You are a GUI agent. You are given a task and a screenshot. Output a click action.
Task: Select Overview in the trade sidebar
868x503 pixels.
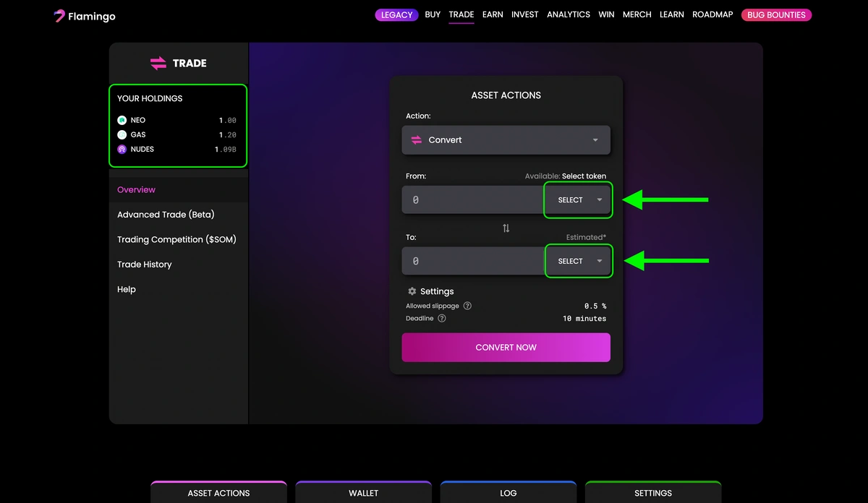pos(137,190)
